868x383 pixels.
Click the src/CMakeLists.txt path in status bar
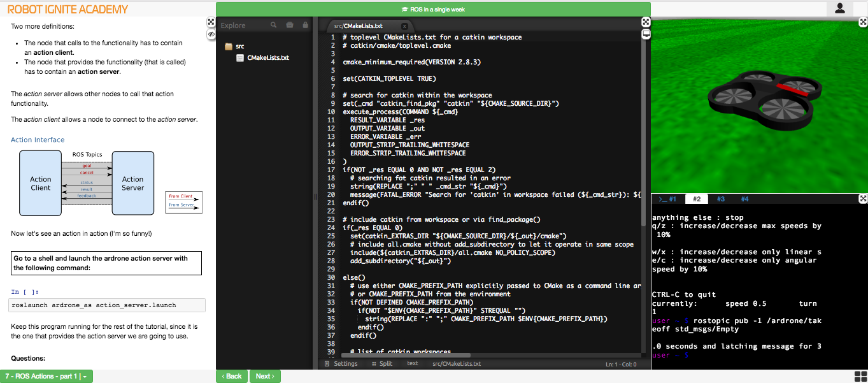pyautogui.click(x=457, y=364)
